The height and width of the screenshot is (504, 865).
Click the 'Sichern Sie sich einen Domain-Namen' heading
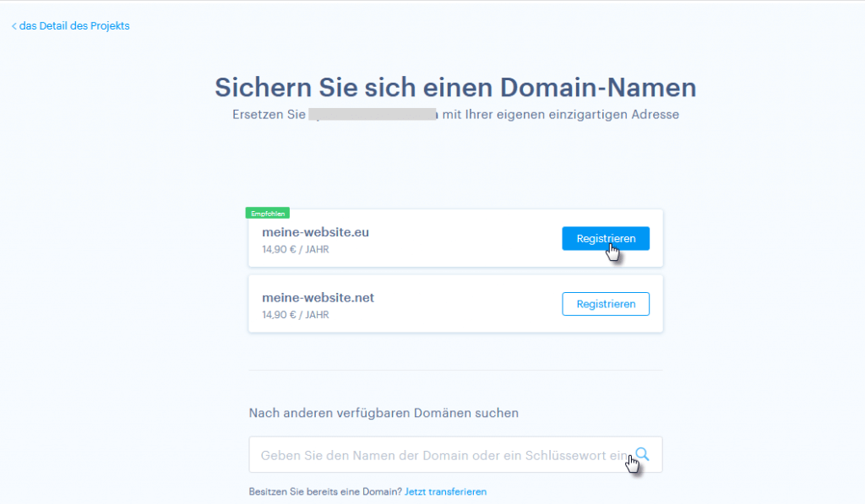pos(455,87)
